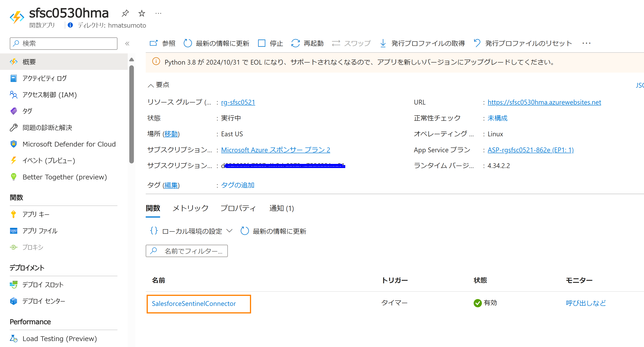Click the sidebar vertical scrollbar thumb
Viewport: 644px width, 347px height.
[x=132, y=114]
